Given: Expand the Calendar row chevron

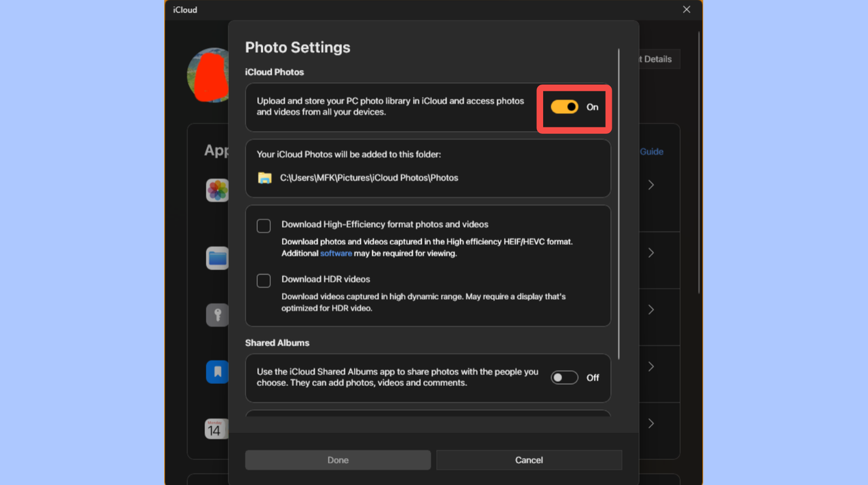Looking at the screenshot, I should pyautogui.click(x=651, y=423).
